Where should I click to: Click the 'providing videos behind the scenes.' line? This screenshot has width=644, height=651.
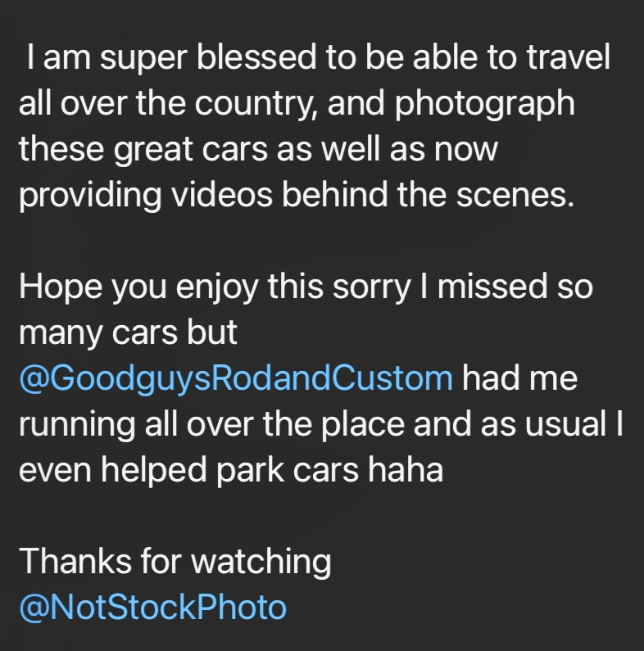tap(297, 195)
